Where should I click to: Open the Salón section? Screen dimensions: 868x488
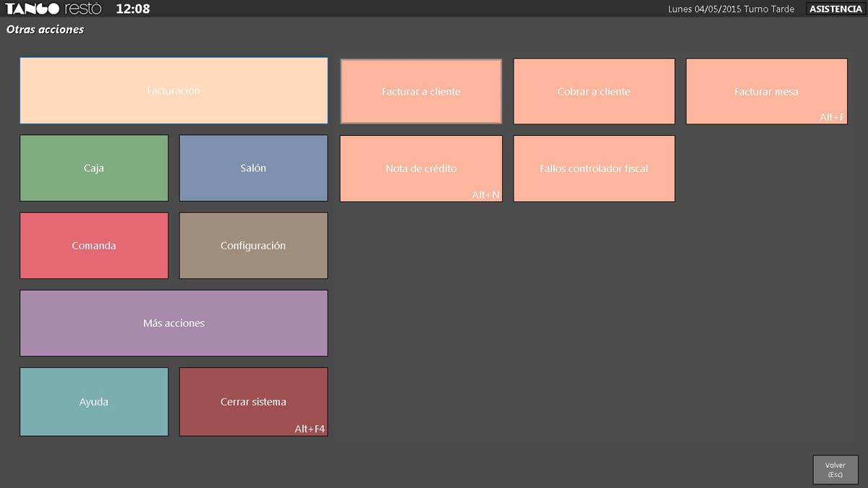pyautogui.click(x=253, y=168)
